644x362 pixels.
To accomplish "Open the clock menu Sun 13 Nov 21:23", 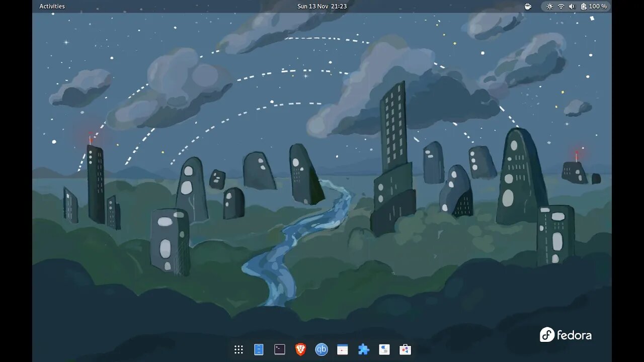I will tap(322, 7).
